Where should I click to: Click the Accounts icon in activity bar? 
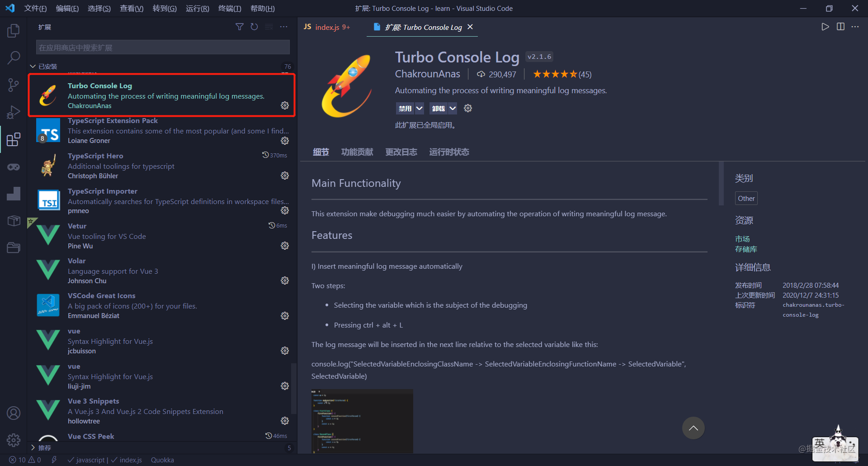coord(14,413)
